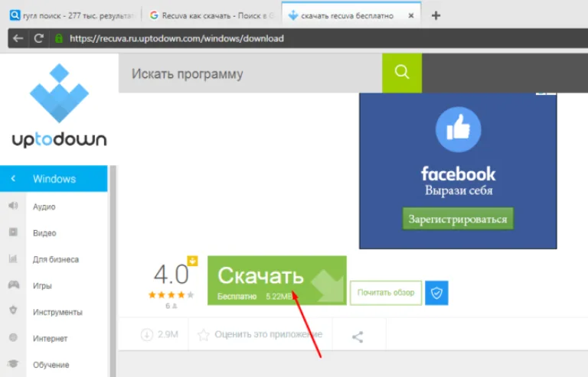Click the 2.9M downloads counter icon
The width and height of the screenshot is (588, 377).
click(x=147, y=334)
